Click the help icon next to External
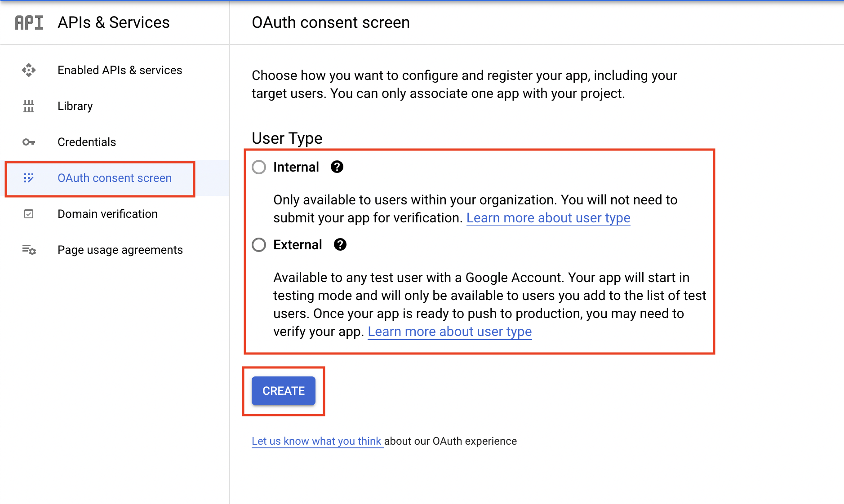The image size is (844, 504). (x=340, y=244)
